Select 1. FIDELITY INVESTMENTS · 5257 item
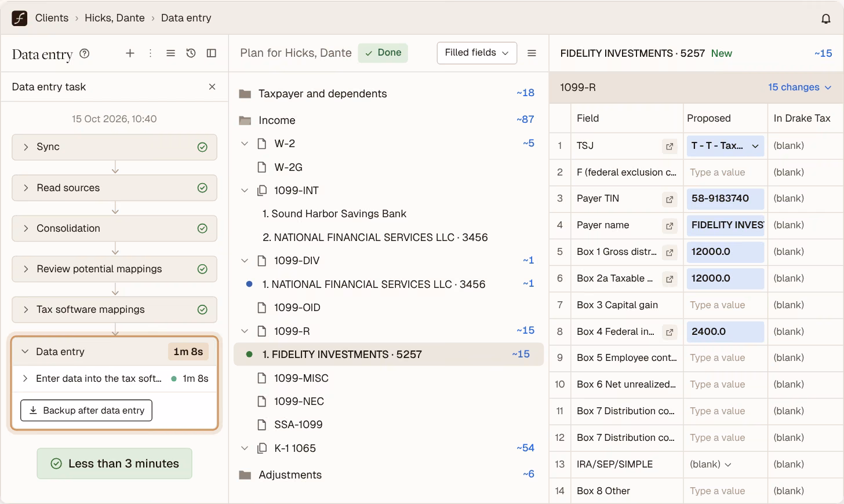The width and height of the screenshot is (844, 504). [x=388, y=355]
